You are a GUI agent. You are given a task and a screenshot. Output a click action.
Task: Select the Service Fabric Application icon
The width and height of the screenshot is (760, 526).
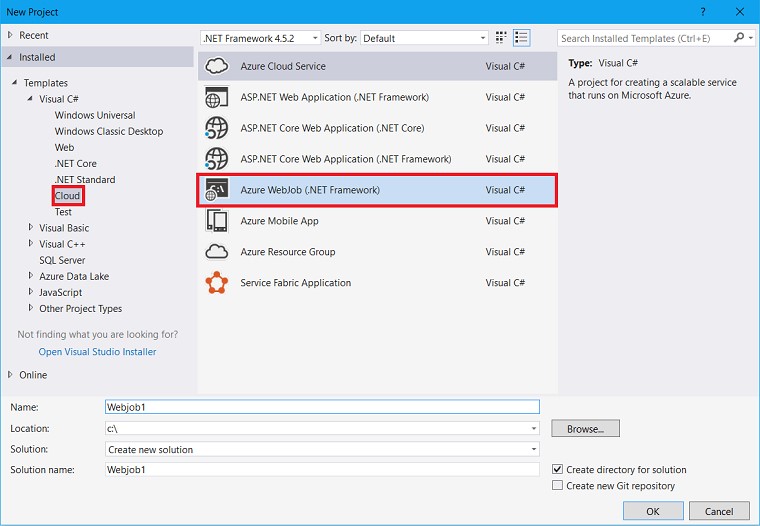(216, 283)
